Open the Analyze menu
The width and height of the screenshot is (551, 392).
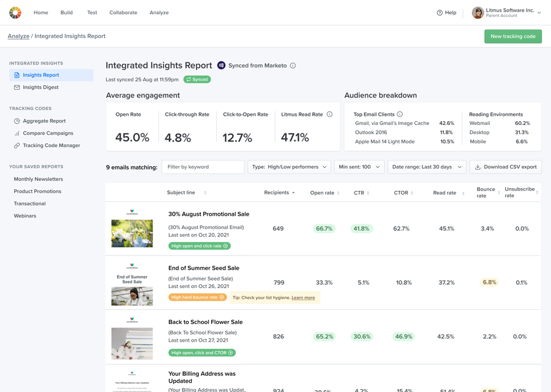[x=159, y=13]
